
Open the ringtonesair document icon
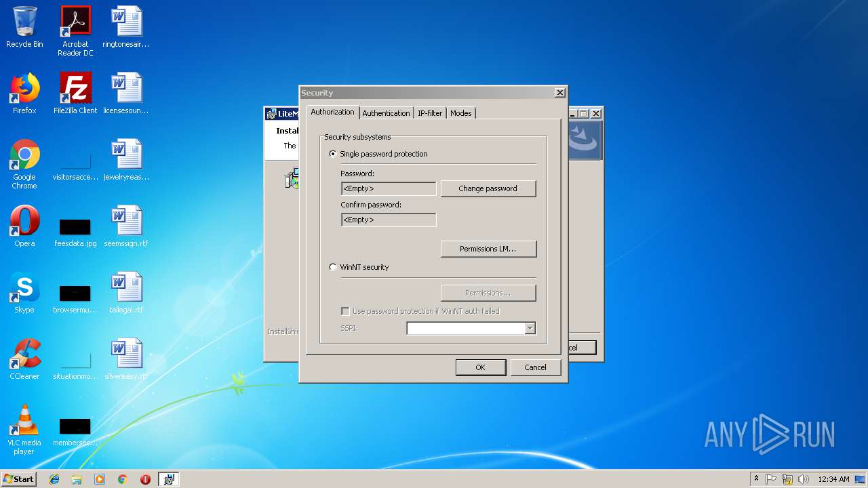(x=126, y=27)
